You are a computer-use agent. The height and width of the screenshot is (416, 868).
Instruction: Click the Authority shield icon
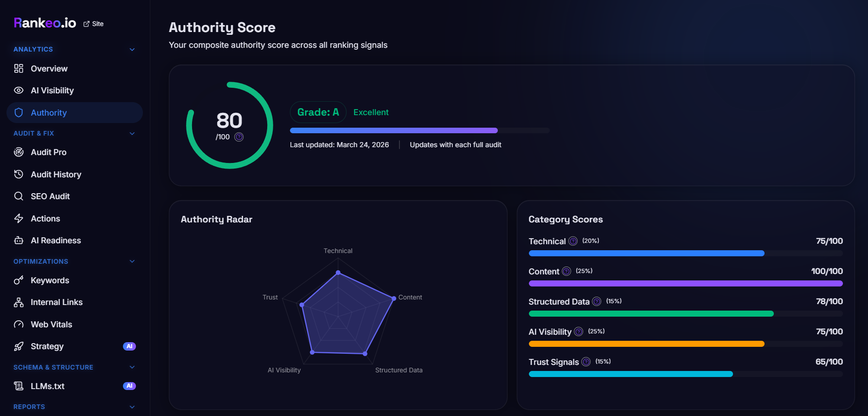click(x=19, y=113)
